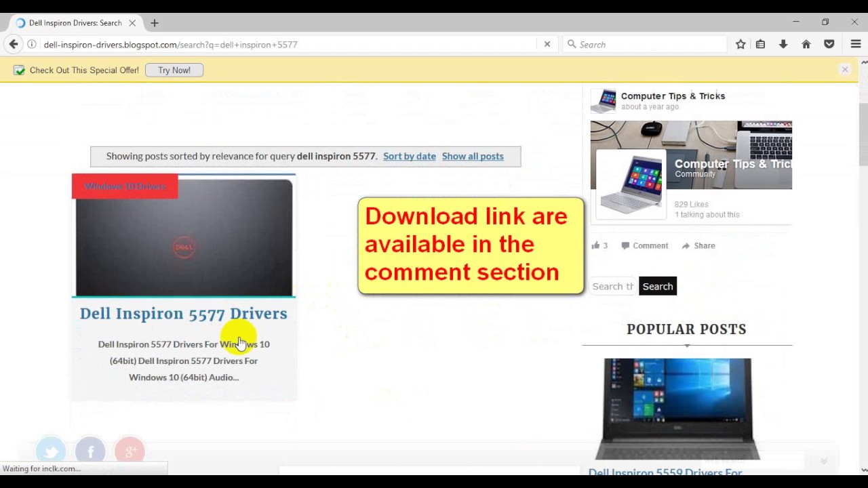Click the Windows 10 Drivers red label
This screenshot has height=488, width=868.
(x=125, y=186)
